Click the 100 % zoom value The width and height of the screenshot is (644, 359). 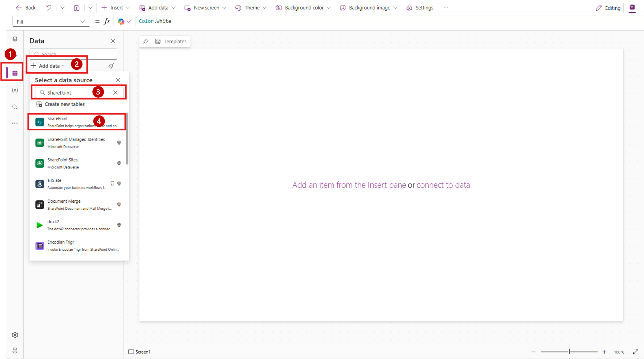pos(619,352)
